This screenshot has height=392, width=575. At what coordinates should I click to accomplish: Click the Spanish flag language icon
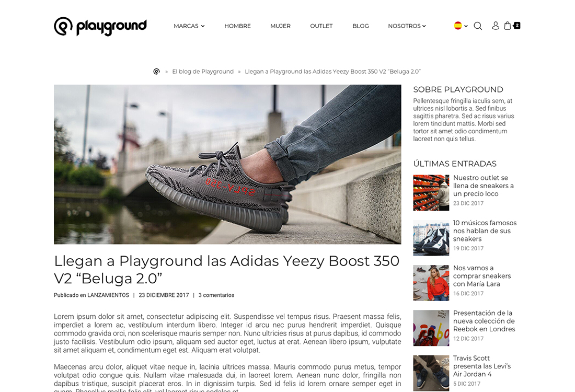458,26
